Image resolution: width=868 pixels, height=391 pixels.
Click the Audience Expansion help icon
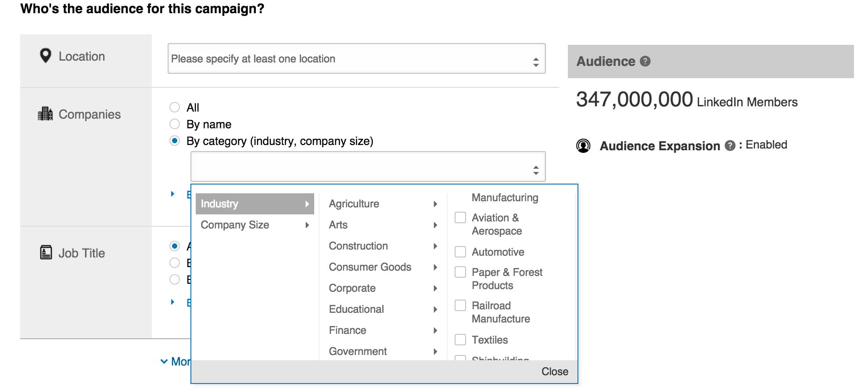[729, 145]
